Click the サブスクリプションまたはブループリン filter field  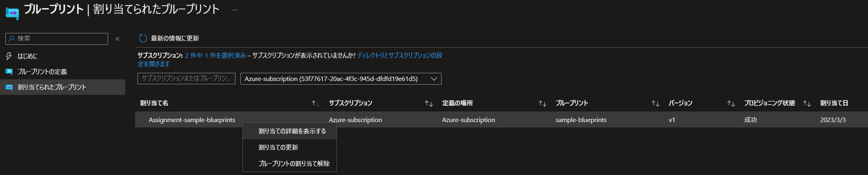coord(186,79)
